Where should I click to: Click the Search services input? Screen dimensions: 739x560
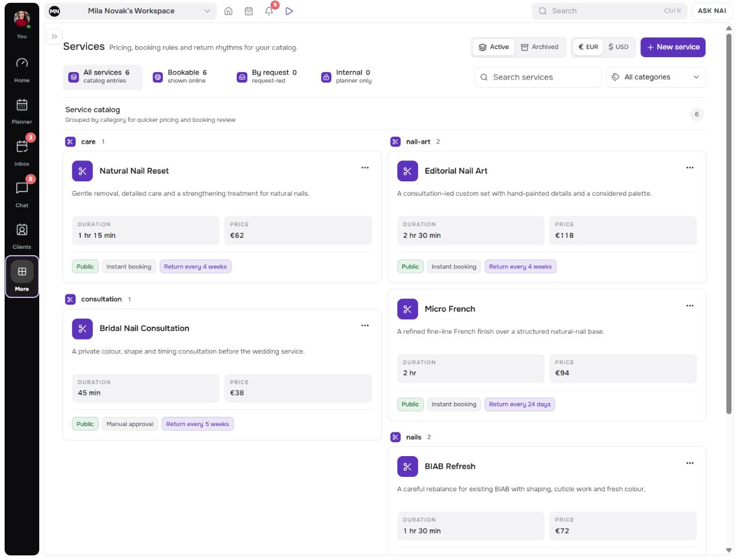coord(538,77)
